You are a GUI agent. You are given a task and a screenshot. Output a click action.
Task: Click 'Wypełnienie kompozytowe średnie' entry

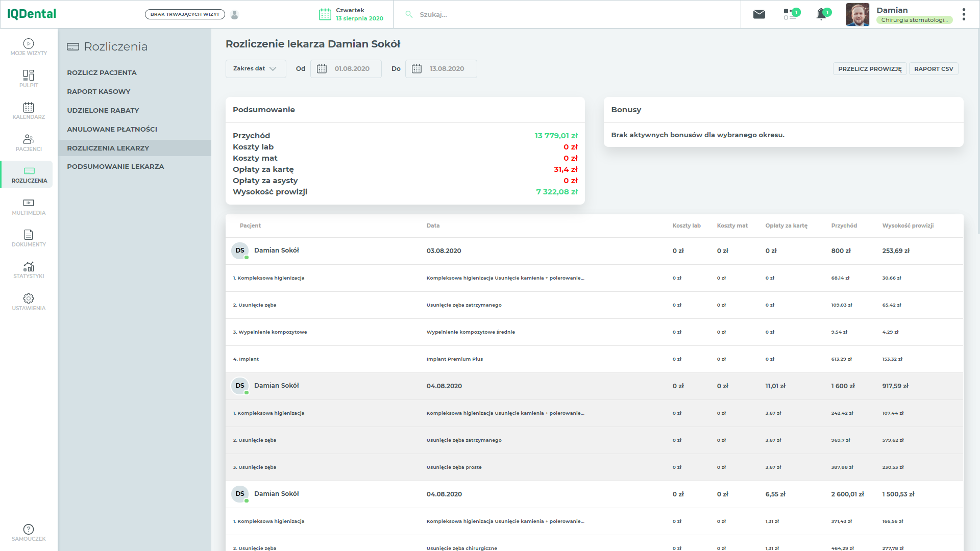[471, 332]
